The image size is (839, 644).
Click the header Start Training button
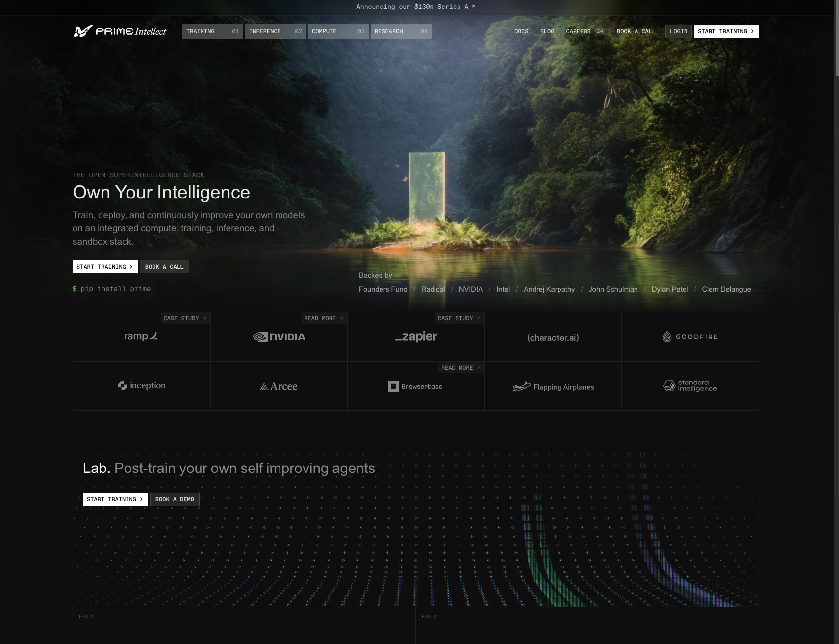(726, 31)
